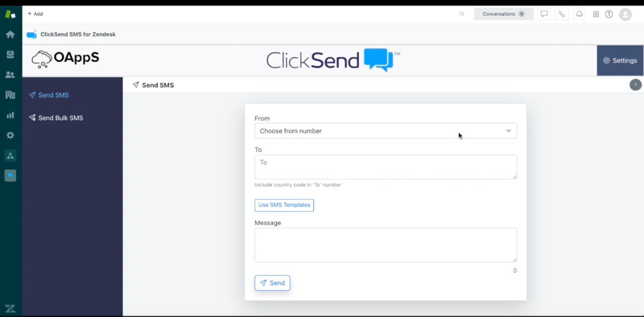The image size is (644, 317).
Task: Open the Choose from number dropdown
Action: point(386,131)
